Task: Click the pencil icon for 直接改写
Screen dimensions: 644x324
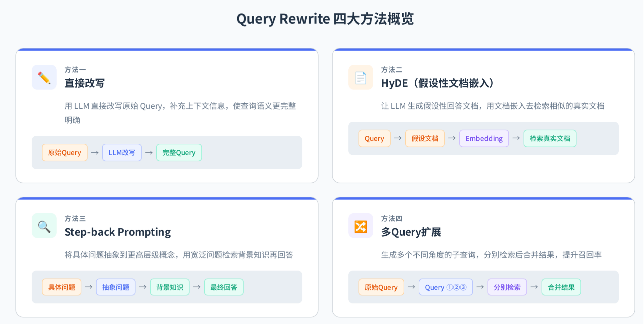Action: point(44,77)
